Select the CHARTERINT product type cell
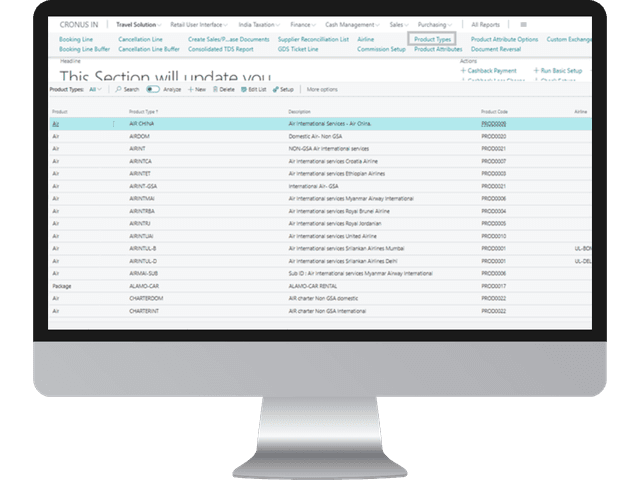 (x=144, y=311)
